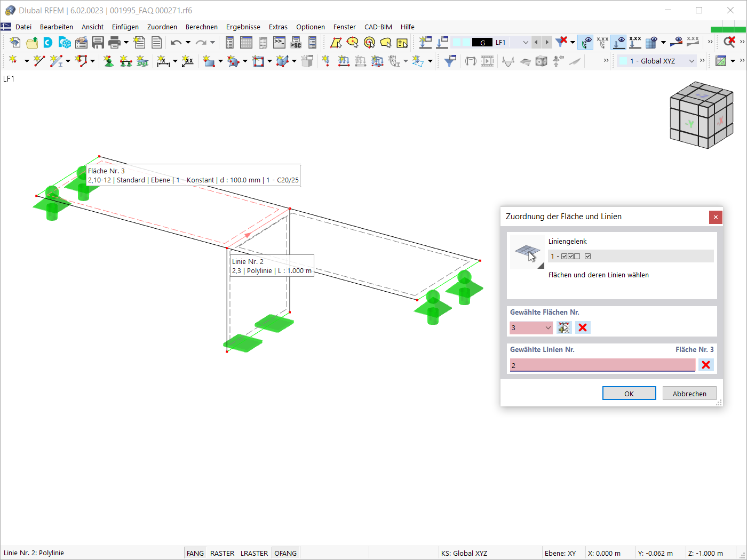Toggle FANG snap in status bar
The height and width of the screenshot is (560, 747).
[x=195, y=553]
